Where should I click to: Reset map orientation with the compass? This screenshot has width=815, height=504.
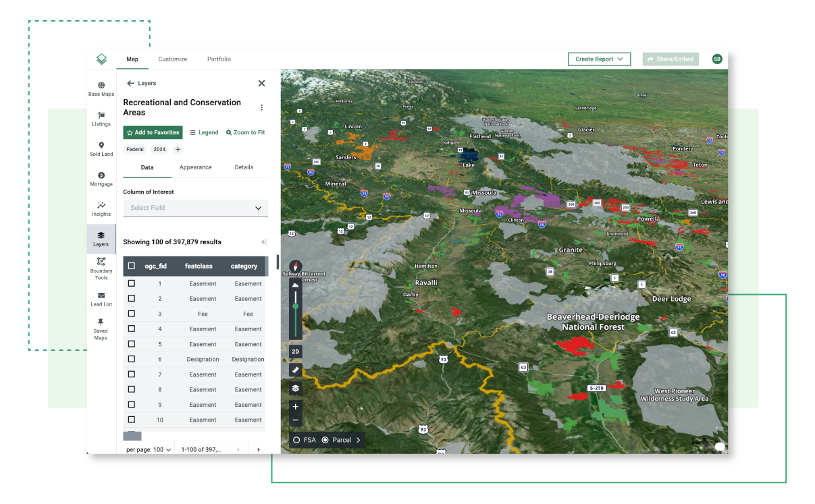tap(295, 267)
